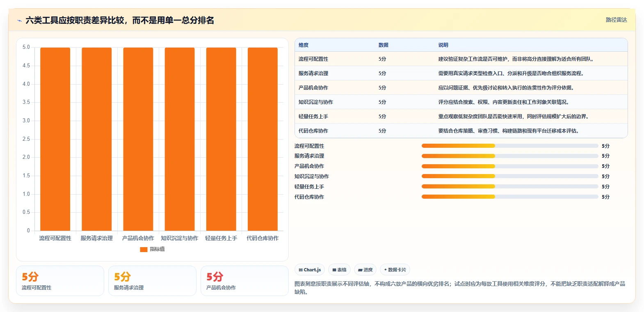Click the 说明 column header
This screenshot has width=644, height=312.
click(443, 45)
